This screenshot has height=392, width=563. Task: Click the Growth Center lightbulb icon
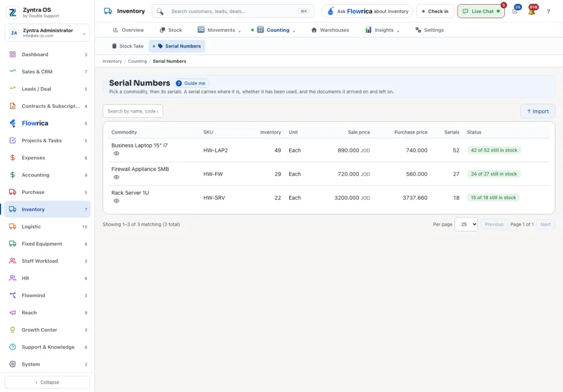12,330
